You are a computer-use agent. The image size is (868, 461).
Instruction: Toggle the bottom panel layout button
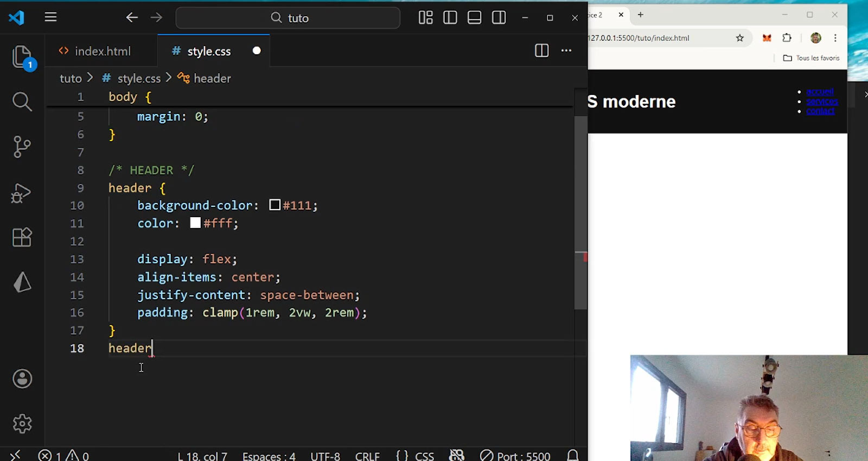[474, 18]
